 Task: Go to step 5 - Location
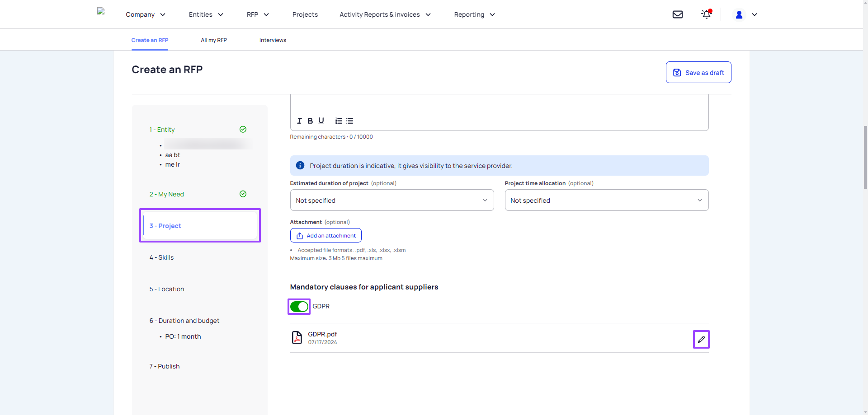tap(167, 289)
